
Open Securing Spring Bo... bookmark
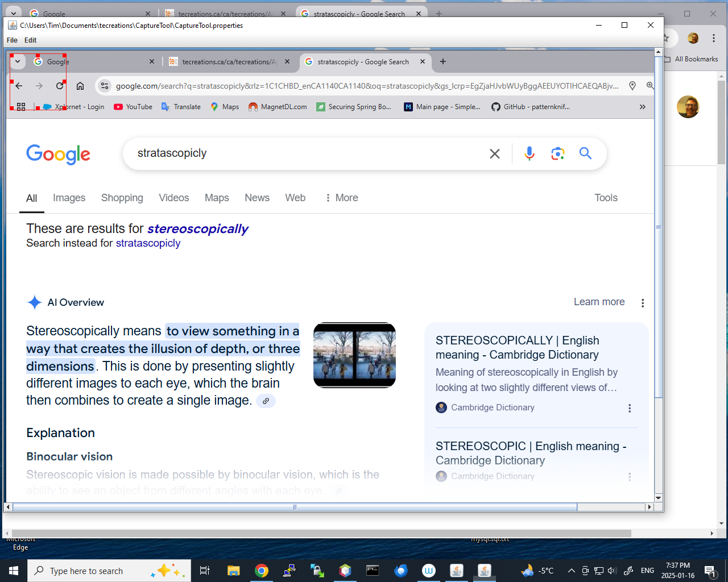click(354, 107)
